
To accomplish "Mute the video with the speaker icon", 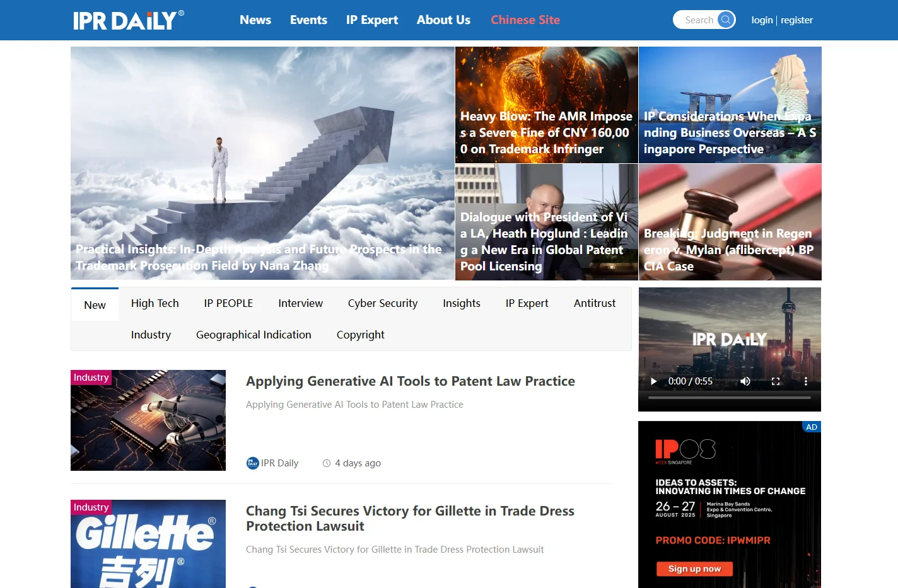I will tap(745, 381).
